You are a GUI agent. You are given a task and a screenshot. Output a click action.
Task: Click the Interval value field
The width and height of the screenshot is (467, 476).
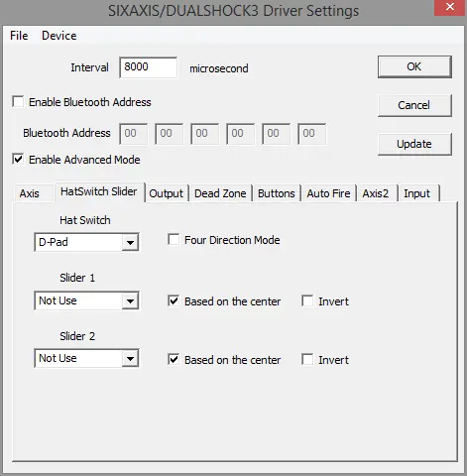point(148,67)
